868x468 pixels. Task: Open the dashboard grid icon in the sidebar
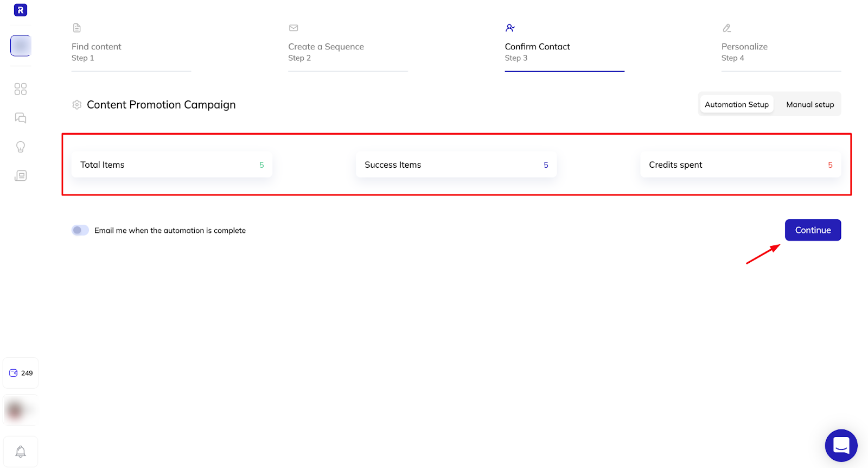21,89
